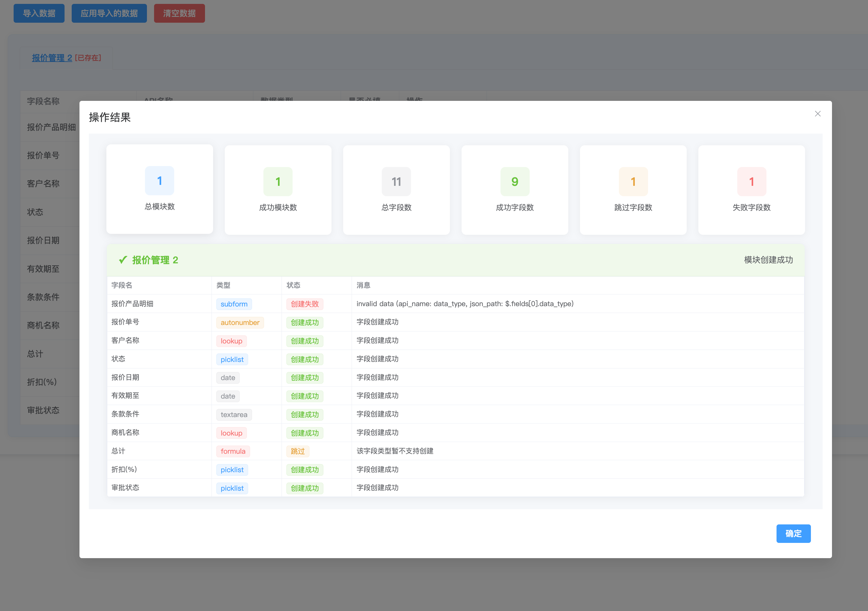Click the 报价管理 2 module header title
This screenshot has width=868, height=611.
[155, 260]
